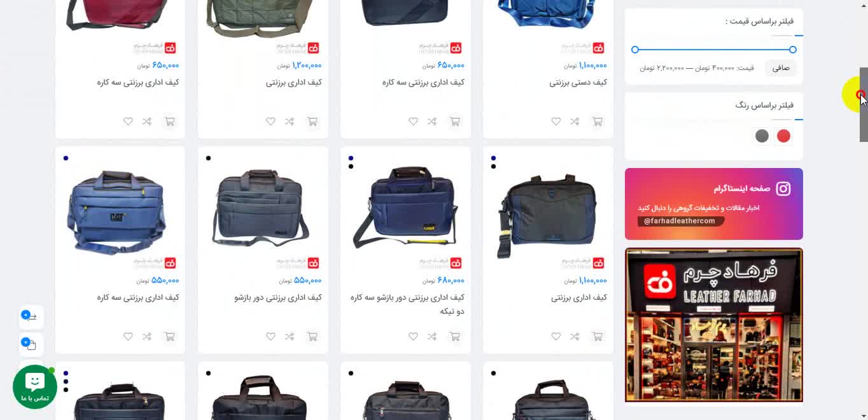Click the right handle of the price slider

point(792,50)
